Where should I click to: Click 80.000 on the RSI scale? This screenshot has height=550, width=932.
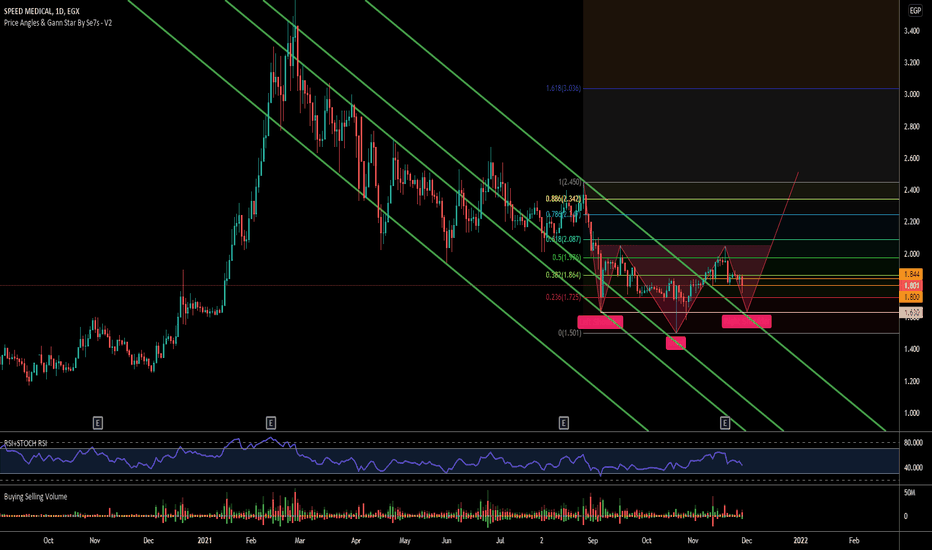tap(913, 443)
